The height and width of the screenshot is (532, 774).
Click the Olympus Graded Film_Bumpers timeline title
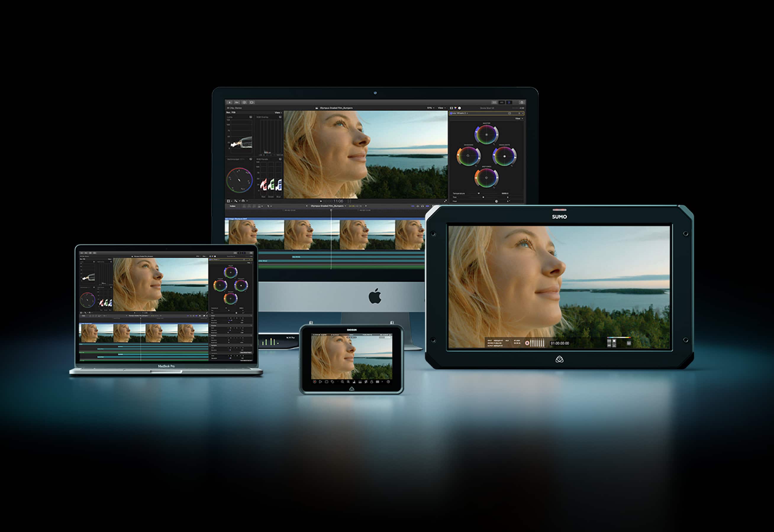tap(327, 206)
